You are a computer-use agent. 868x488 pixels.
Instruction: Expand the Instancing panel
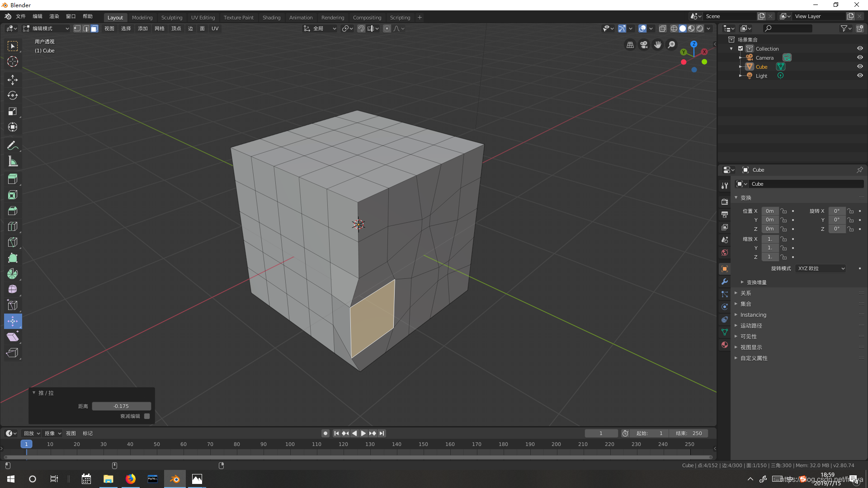point(753,315)
